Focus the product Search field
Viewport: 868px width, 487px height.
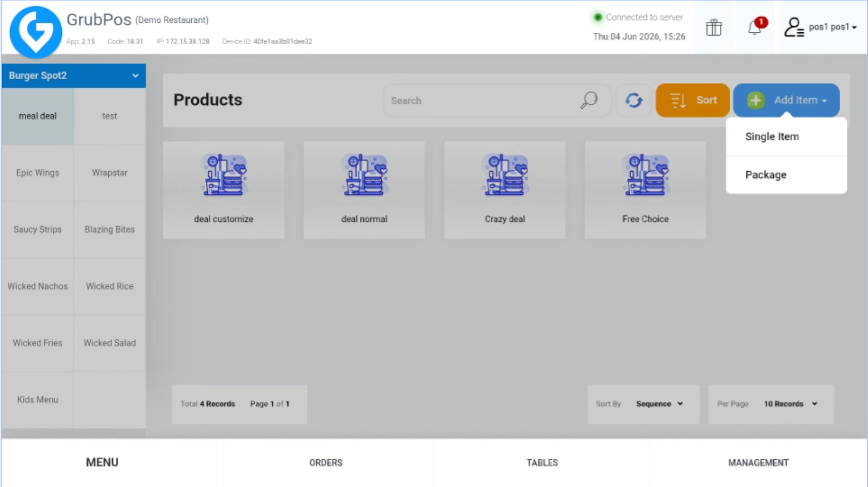pos(496,100)
